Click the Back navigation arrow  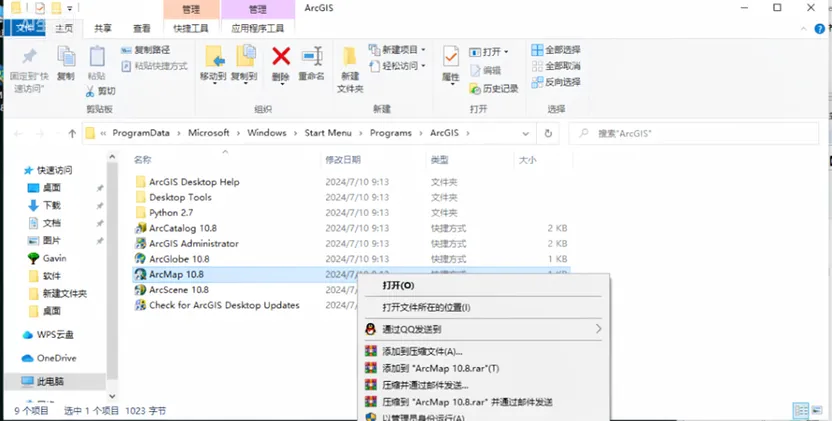(19, 134)
